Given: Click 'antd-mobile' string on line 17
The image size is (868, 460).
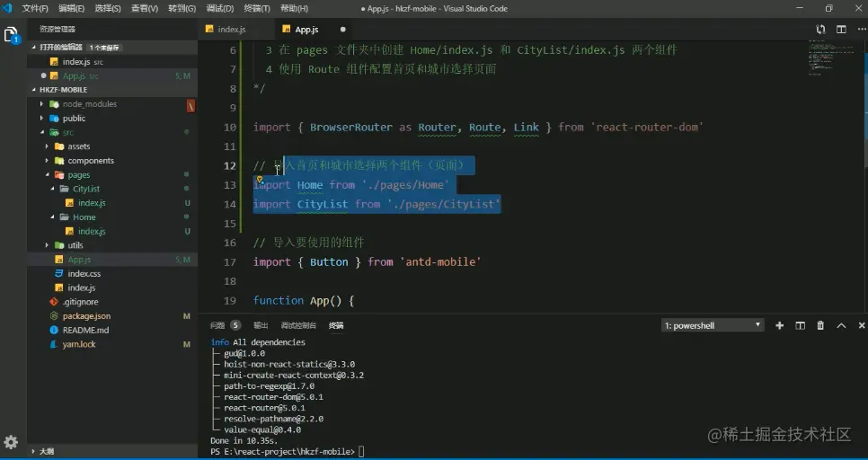Looking at the screenshot, I should [440, 261].
